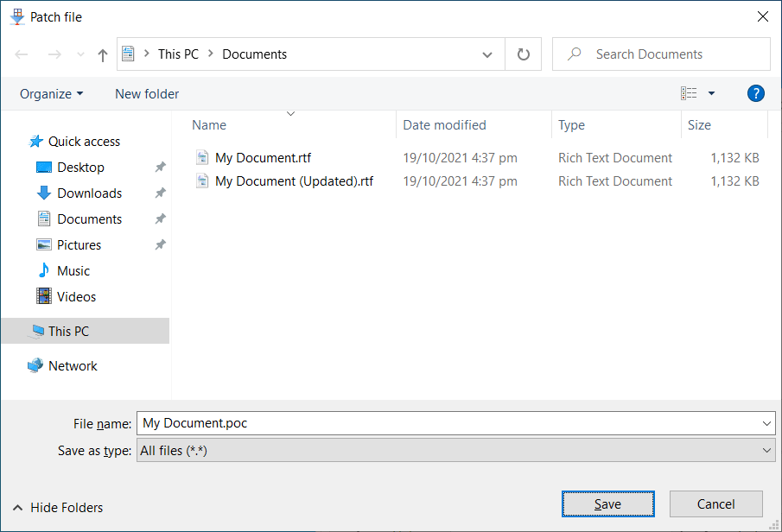Click My Document.rtf file icon
Screen dimensions: 782x532
point(202,157)
